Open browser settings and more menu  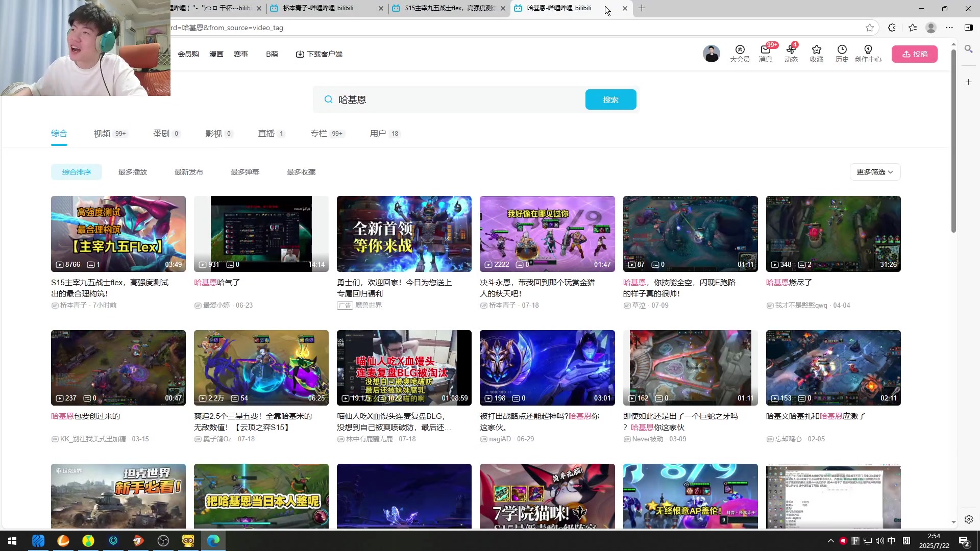(x=949, y=28)
